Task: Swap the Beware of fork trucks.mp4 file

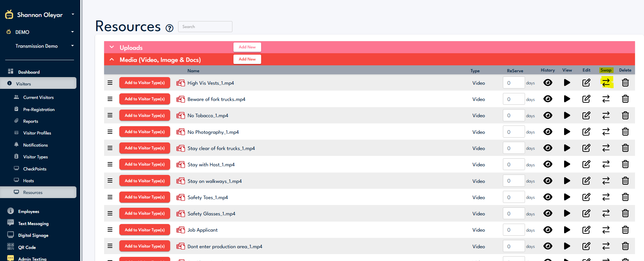Action: coord(606,99)
